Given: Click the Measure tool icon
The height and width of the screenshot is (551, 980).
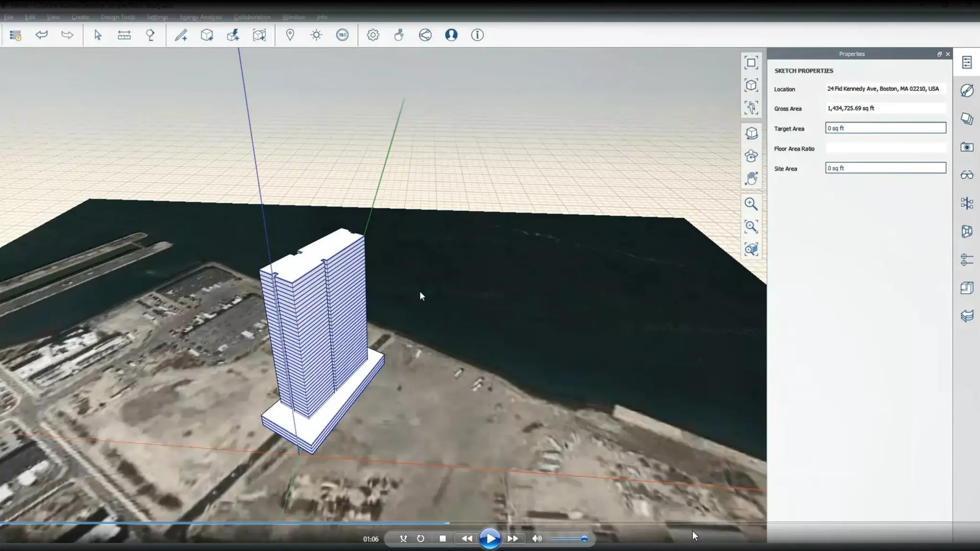Looking at the screenshot, I should tap(124, 35).
